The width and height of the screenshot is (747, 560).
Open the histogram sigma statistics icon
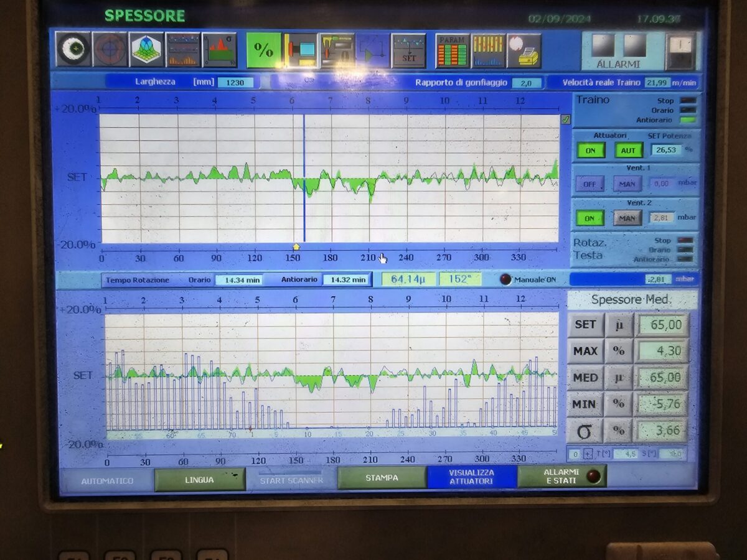[220, 50]
